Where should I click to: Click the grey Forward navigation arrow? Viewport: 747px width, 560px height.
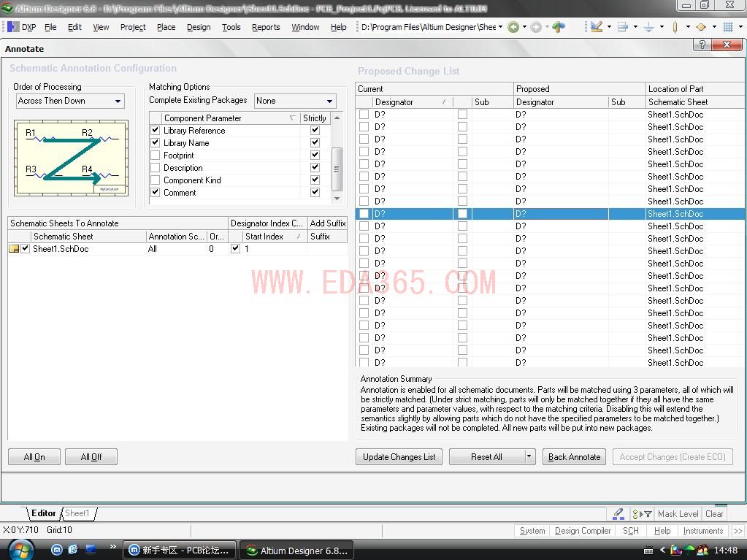(536, 27)
